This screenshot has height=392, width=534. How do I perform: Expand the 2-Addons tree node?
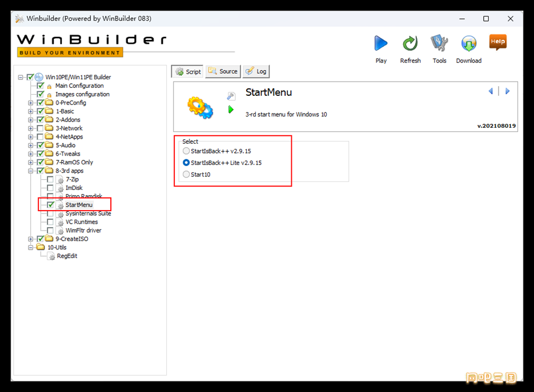(31, 120)
